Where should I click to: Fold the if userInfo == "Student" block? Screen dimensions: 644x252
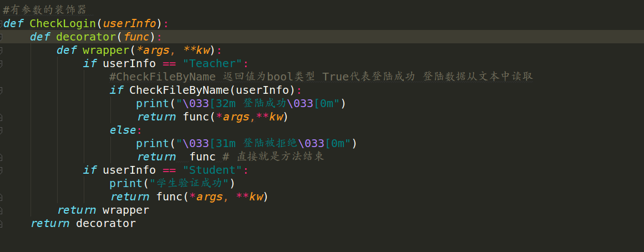click(x=1, y=170)
